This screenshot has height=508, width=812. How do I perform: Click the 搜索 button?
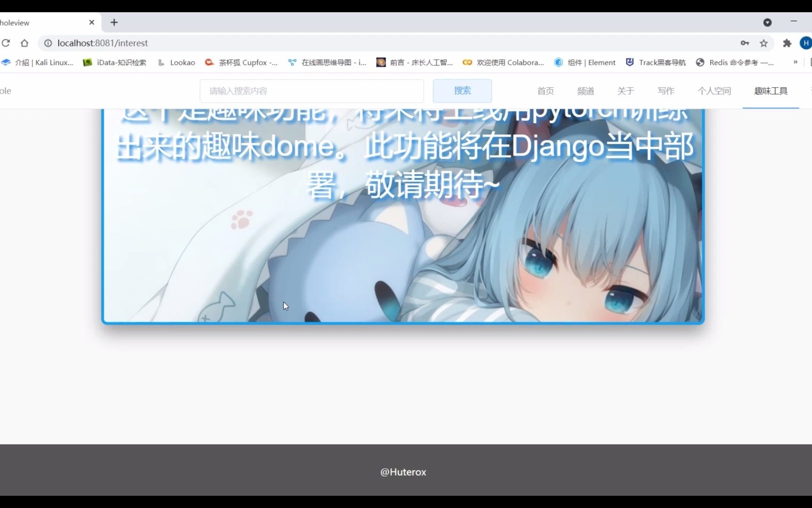click(462, 91)
